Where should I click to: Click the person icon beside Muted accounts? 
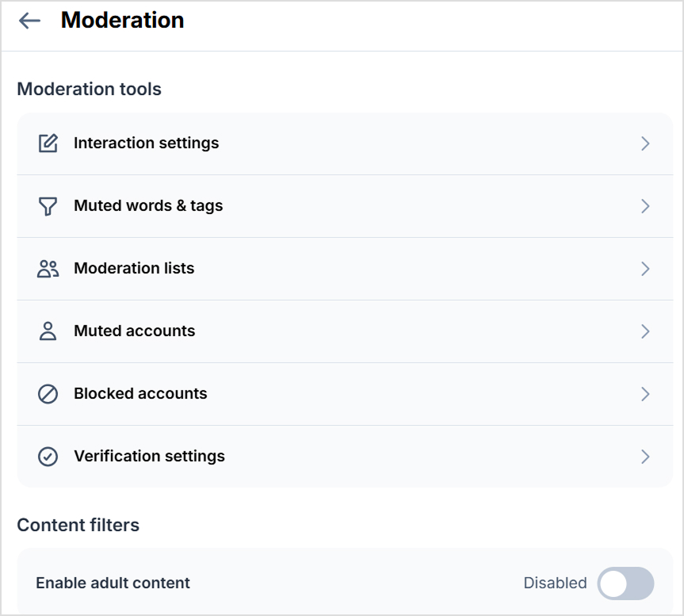(x=48, y=331)
